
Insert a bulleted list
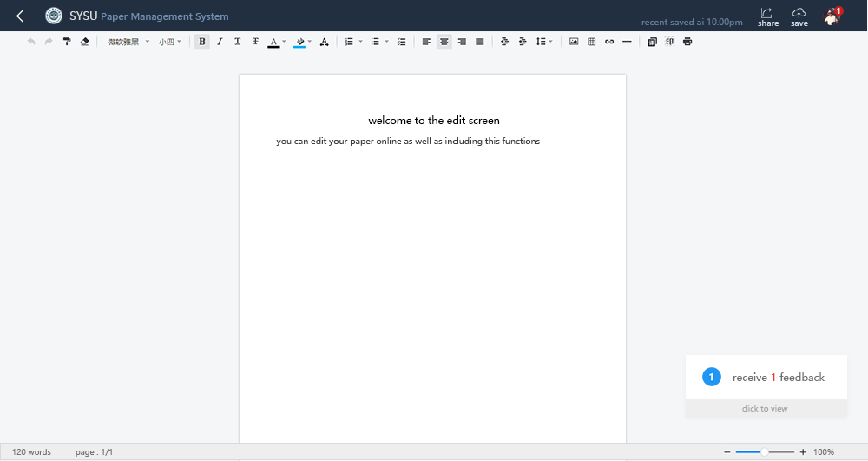pos(375,42)
